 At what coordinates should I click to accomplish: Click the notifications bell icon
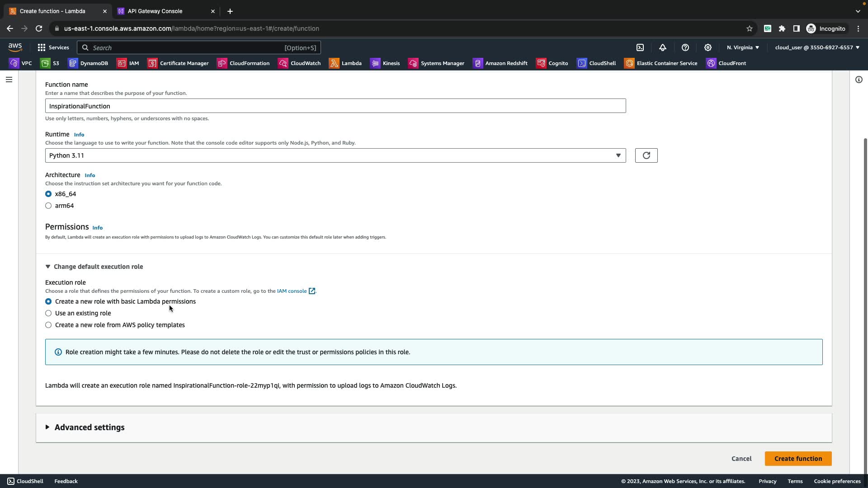pos(663,47)
